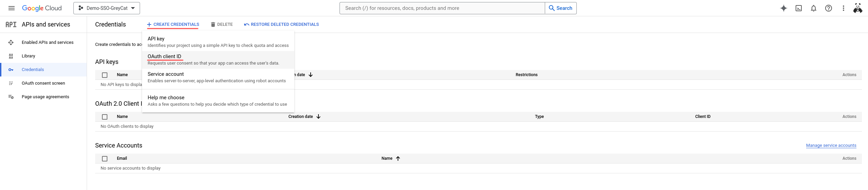Click the Type column header
This screenshot has height=190, width=868.
click(x=539, y=117)
